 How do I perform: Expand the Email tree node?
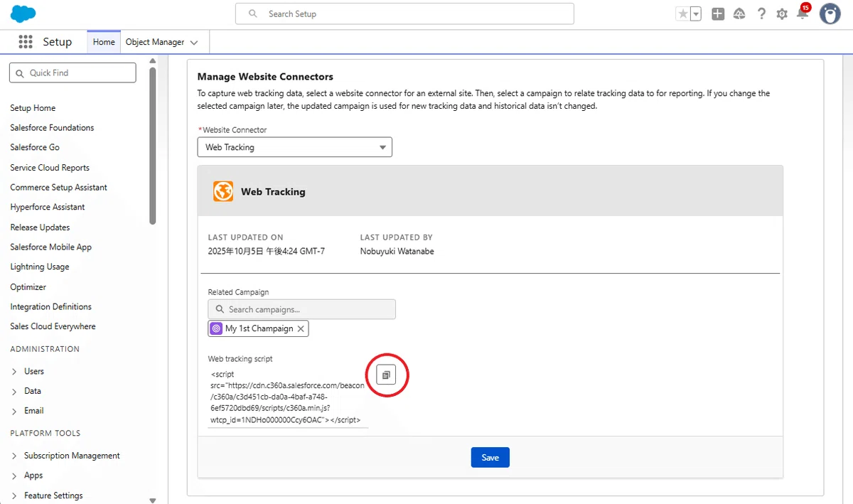click(x=14, y=411)
